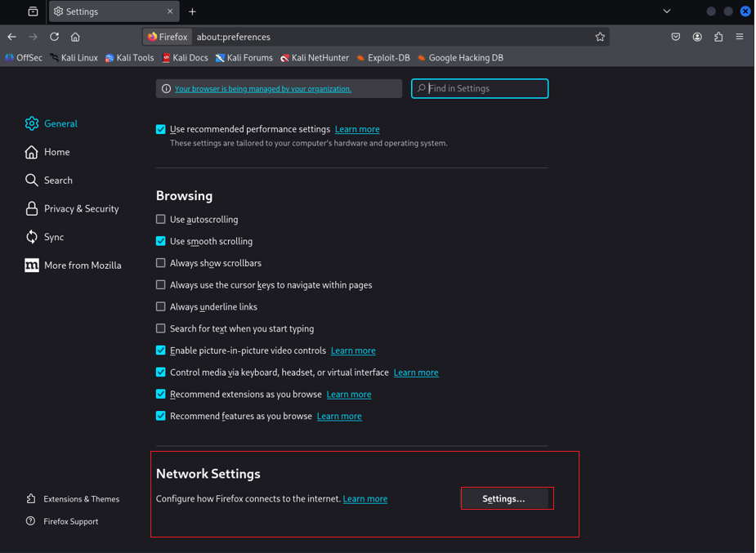Open the Kali Forums bookmark
This screenshot has height=553, width=756.
pyautogui.click(x=244, y=58)
